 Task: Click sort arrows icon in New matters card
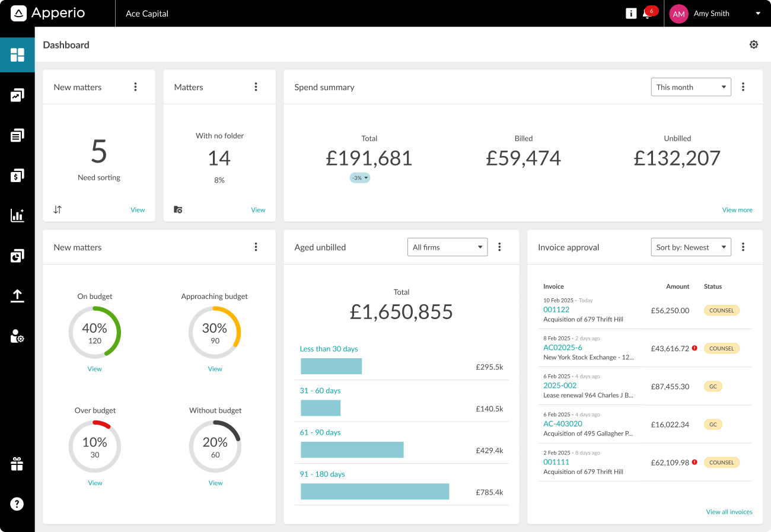[x=58, y=209]
